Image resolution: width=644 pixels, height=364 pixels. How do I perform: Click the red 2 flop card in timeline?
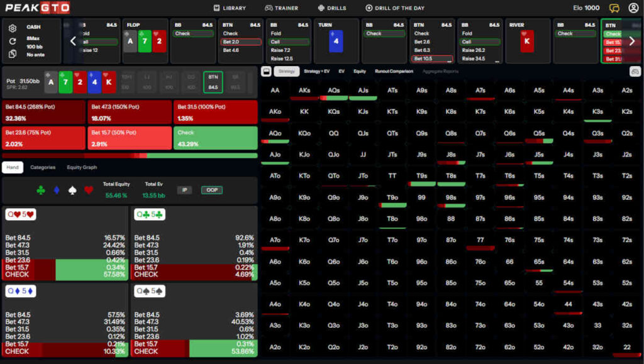(x=159, y=41)
